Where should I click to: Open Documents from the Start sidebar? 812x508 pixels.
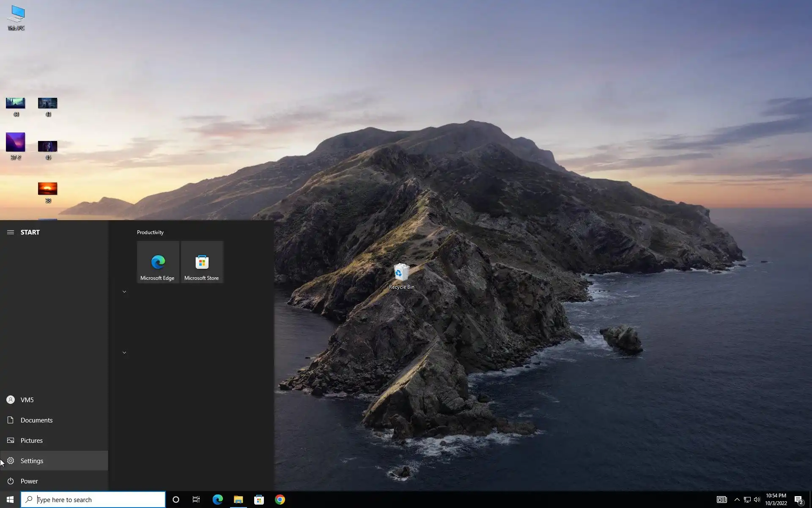pyautogui.click(x=36, y=420)
